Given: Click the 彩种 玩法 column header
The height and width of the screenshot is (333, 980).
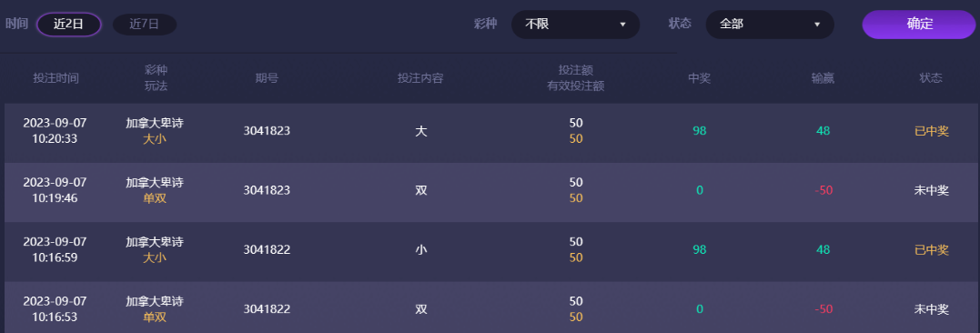Looking at the screenshot, I should [156, 78].
